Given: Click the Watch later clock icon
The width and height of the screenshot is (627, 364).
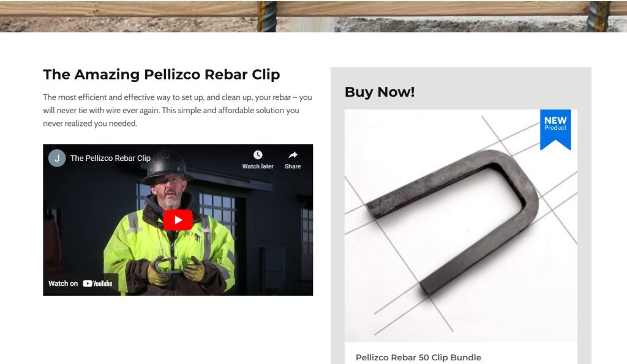Looking at the screenshot, I should click(258, 155).
